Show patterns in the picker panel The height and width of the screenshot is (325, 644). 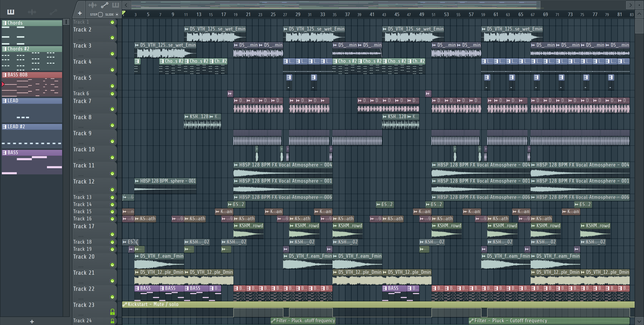(x=11, y=12)
